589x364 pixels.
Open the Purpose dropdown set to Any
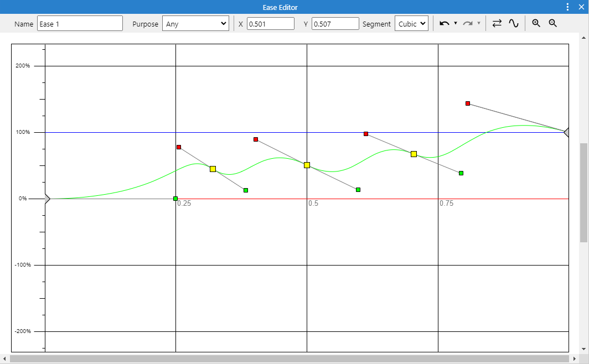tap(195, 23)
